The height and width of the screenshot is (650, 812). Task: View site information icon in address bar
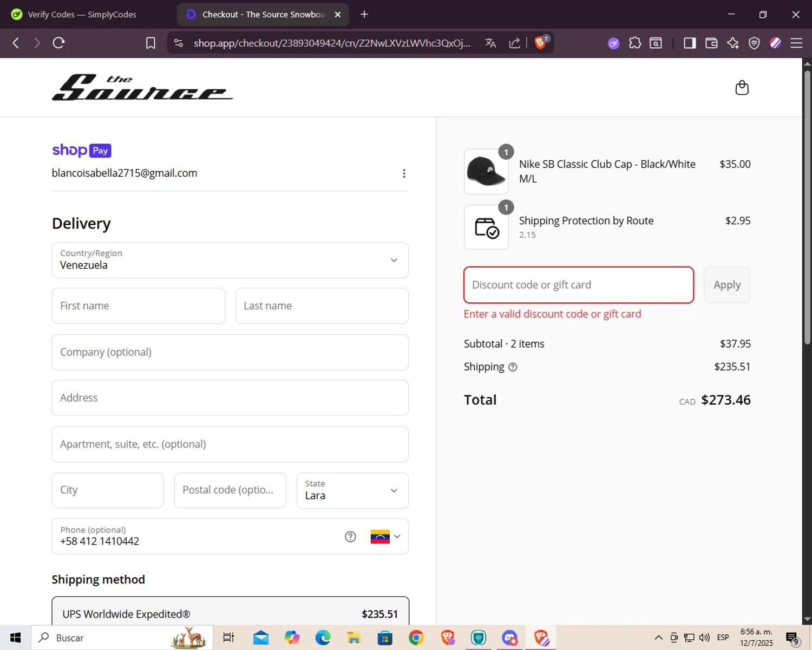(179, 43)
